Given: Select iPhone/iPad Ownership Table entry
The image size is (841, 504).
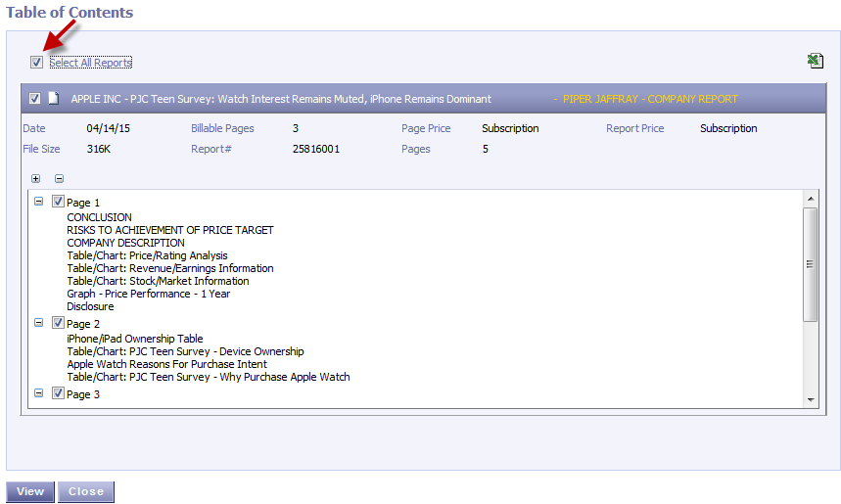Looking at the screenshot, I should pos(135,339).
